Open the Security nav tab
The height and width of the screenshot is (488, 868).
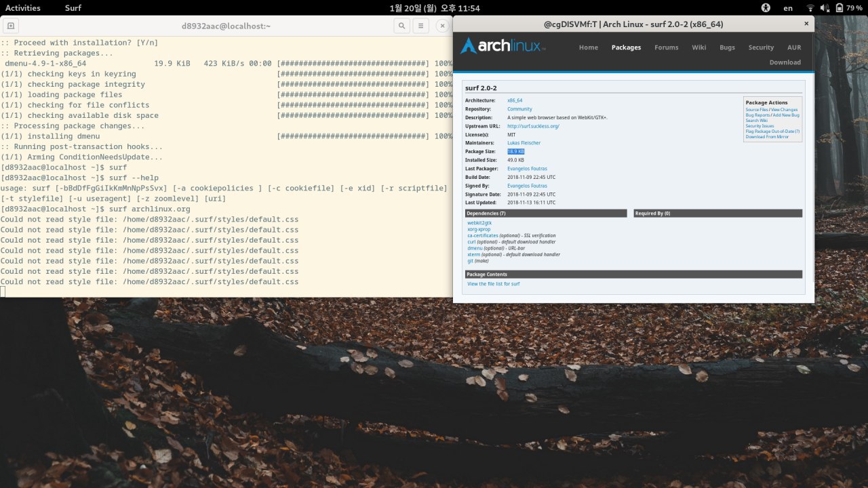[761, 47]
